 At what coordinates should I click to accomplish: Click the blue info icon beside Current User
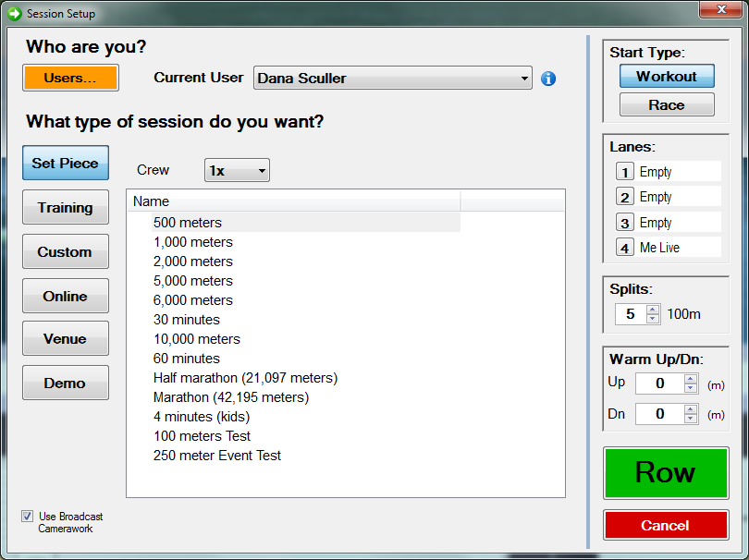click(x=548, y=79)
